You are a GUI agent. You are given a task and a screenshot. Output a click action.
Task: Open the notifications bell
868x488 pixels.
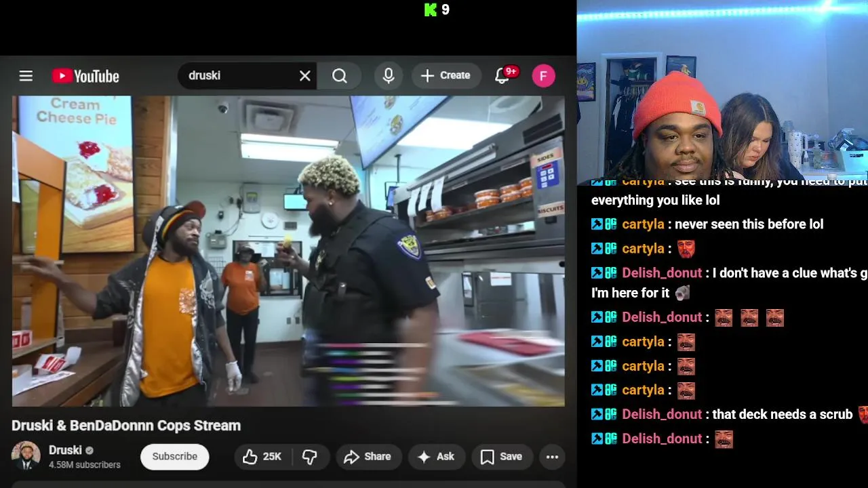coord(502,76)
